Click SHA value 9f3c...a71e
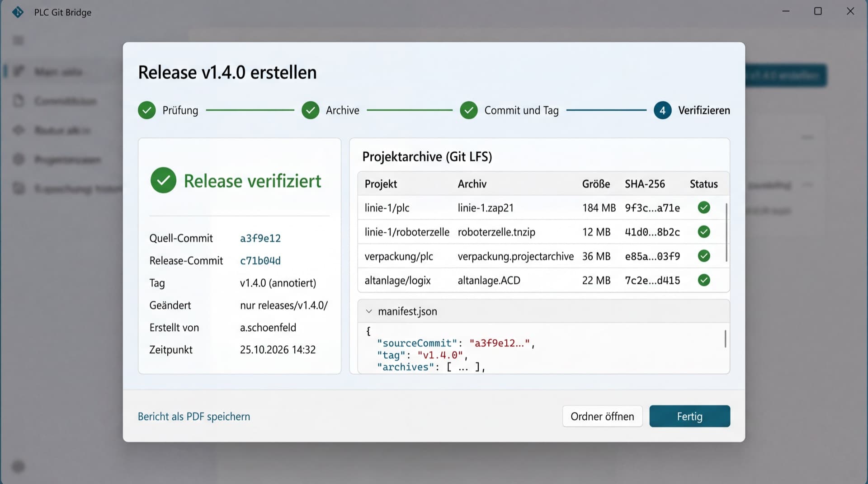Screen dimensions: 868x484 [x=652, y=208]
